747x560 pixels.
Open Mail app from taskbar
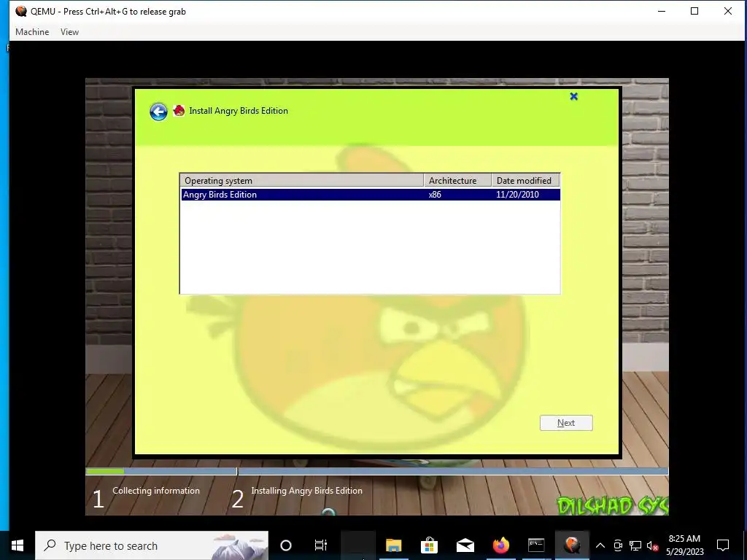click(x=465, y=545)
